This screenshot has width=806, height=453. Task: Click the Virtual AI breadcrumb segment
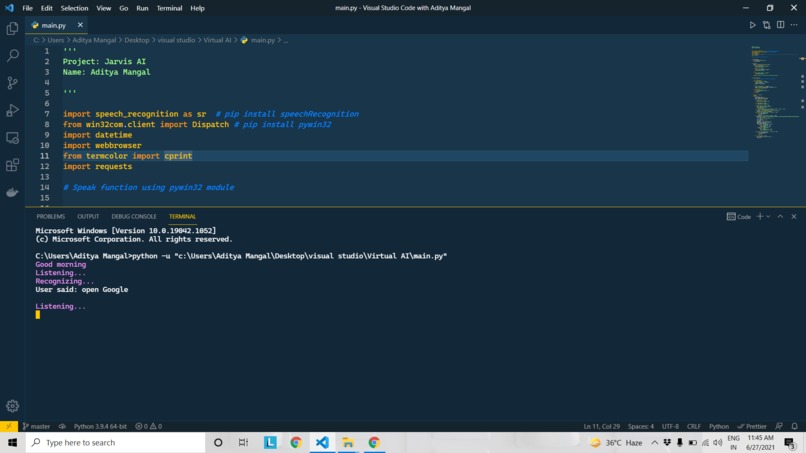(217, 40)
